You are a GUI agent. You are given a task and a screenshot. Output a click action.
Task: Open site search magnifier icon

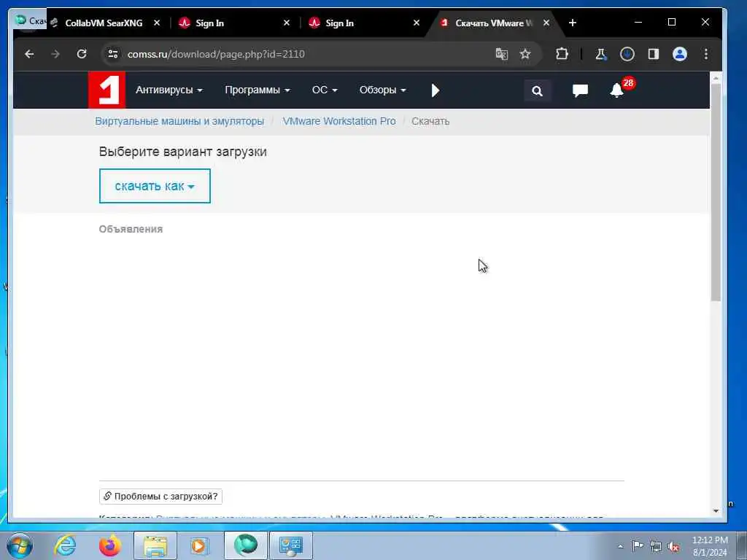[x=538, y=90]
